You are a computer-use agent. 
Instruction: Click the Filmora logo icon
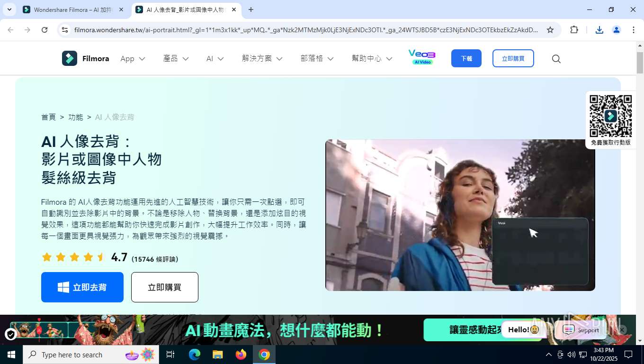point(70,58)
